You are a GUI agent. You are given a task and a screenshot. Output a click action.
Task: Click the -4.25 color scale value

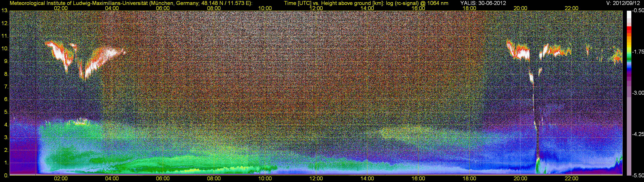click(x=638, y=134)
